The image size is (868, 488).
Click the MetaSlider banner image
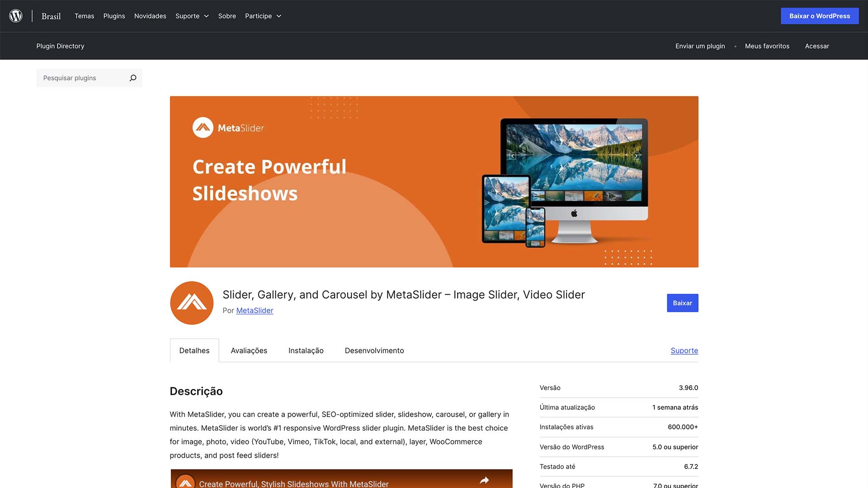434,182
